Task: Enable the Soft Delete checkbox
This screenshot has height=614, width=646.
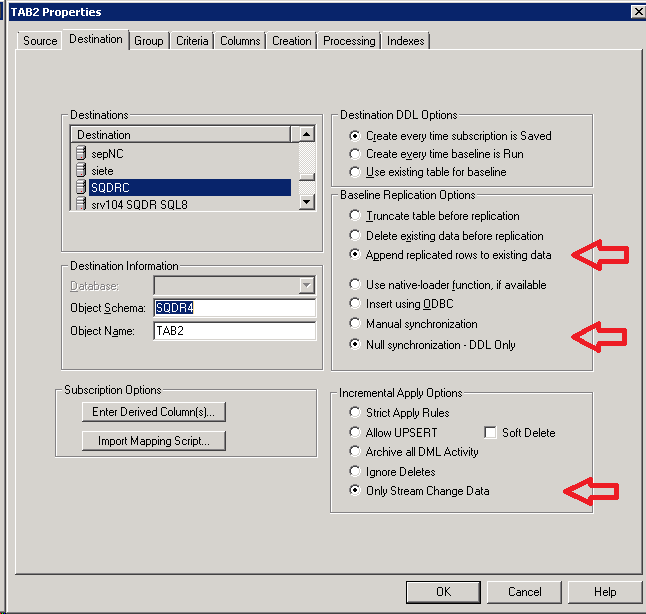Action: click(490, 433)
